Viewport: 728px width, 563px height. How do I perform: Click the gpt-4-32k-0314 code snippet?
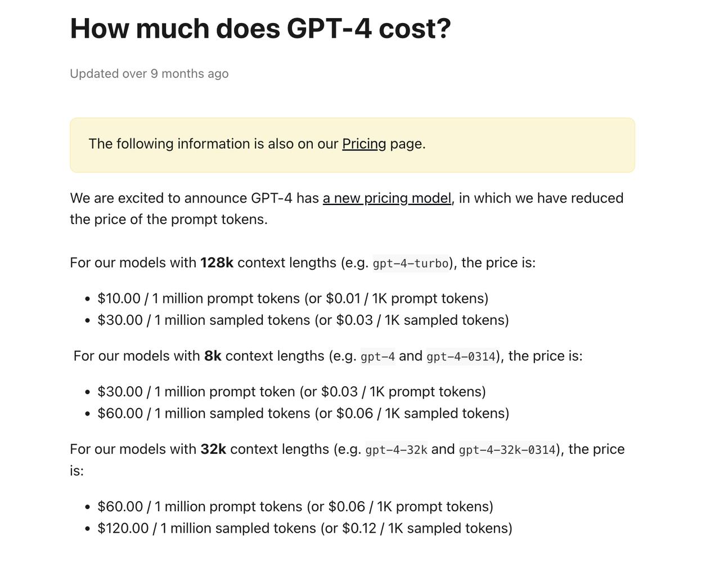(x=507, y=450)
